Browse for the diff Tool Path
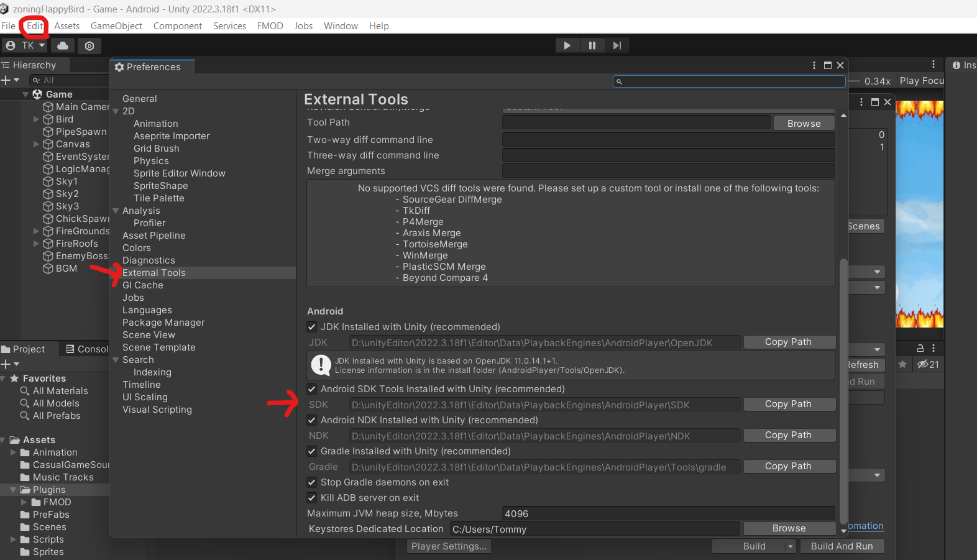The height and width of the screenshot is (560, 977). [804, 123]
